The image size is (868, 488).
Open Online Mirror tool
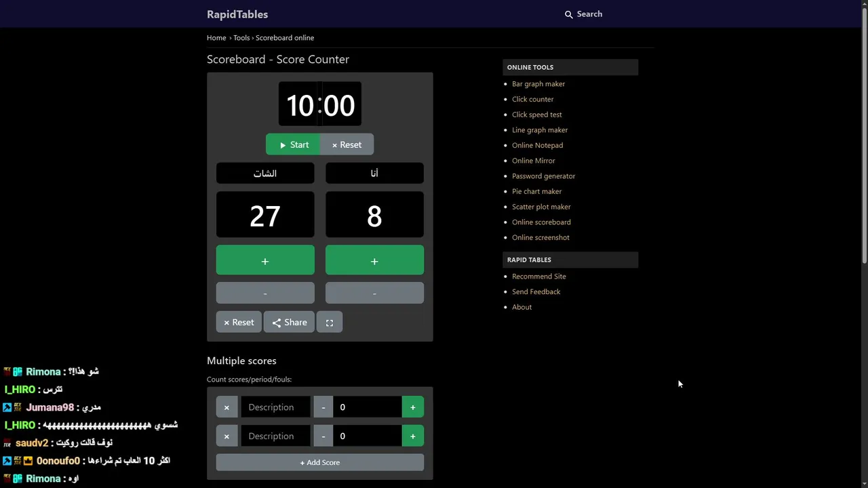[x=533, y=161]
